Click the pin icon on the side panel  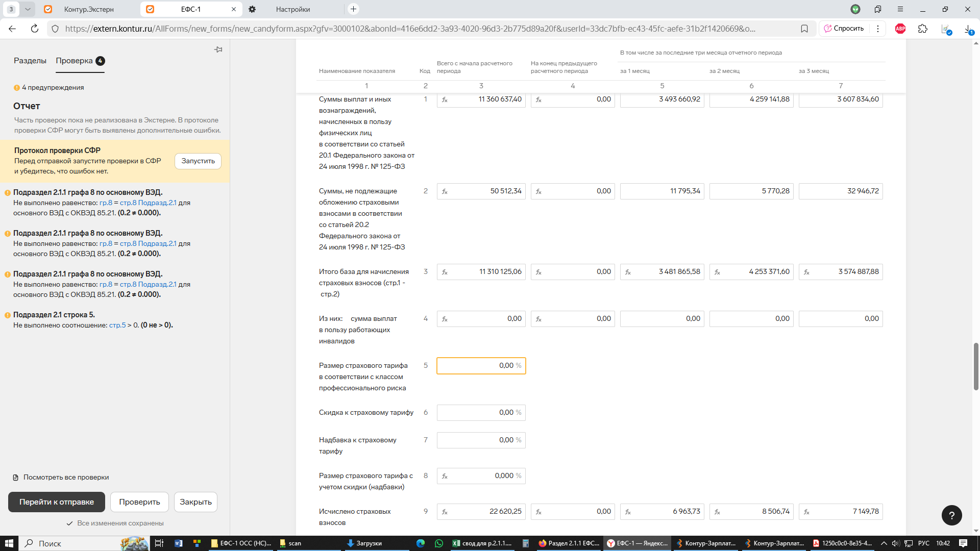[218, 49]
